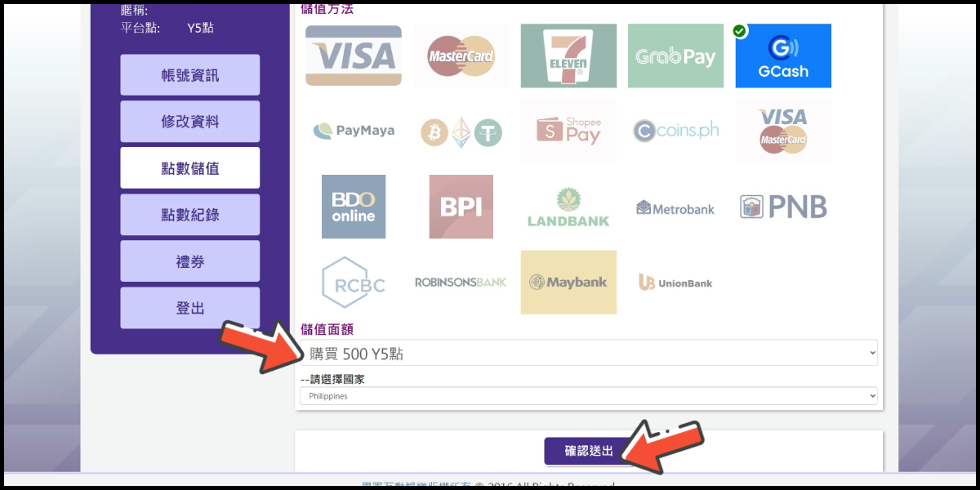Choose PayMaya payment icon
The image size is (980, 490).
(354, 131)
